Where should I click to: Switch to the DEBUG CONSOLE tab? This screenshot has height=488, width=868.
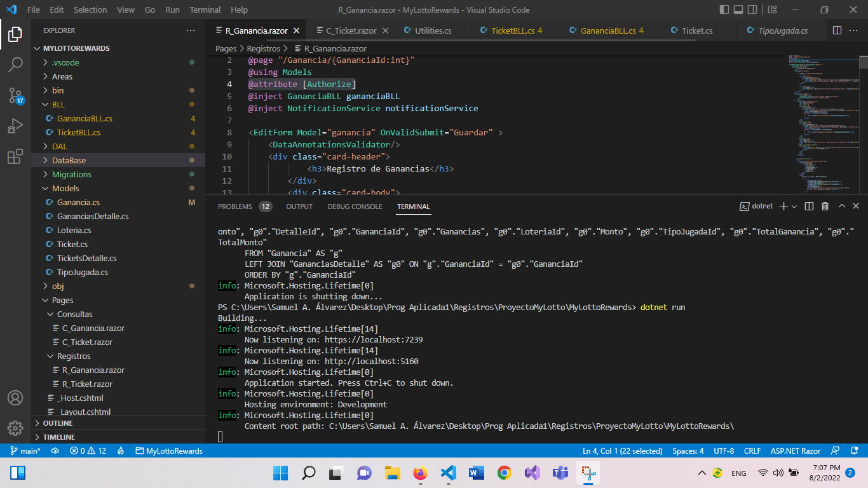tap(355, 207)
